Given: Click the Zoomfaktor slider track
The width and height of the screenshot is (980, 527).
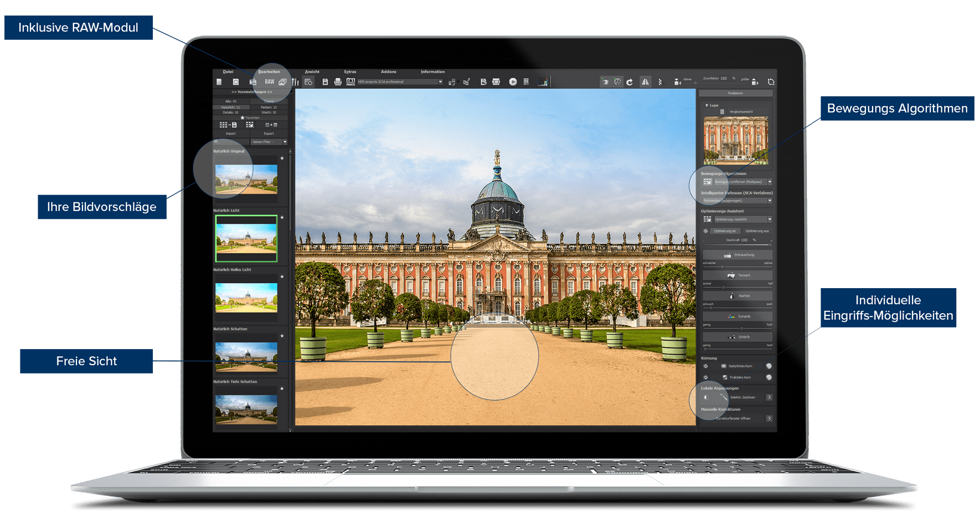Looking at the screenshot, I should [716, 83].
